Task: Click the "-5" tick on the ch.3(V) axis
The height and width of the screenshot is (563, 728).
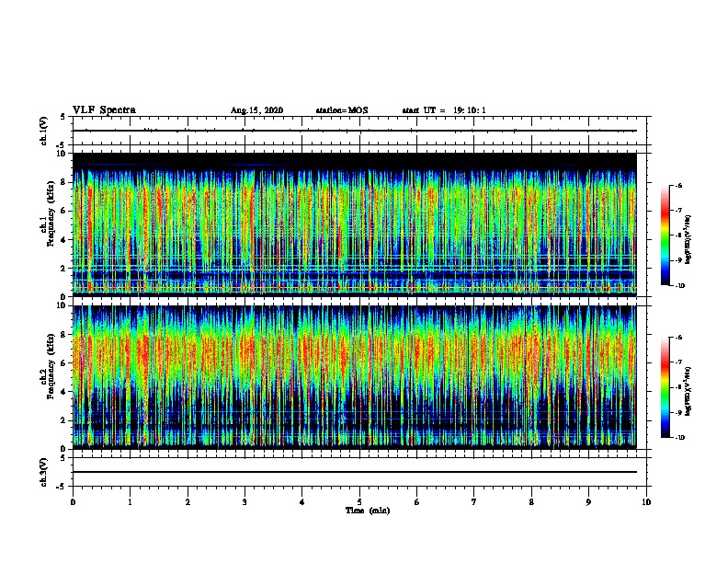Action: pos(62,487)
